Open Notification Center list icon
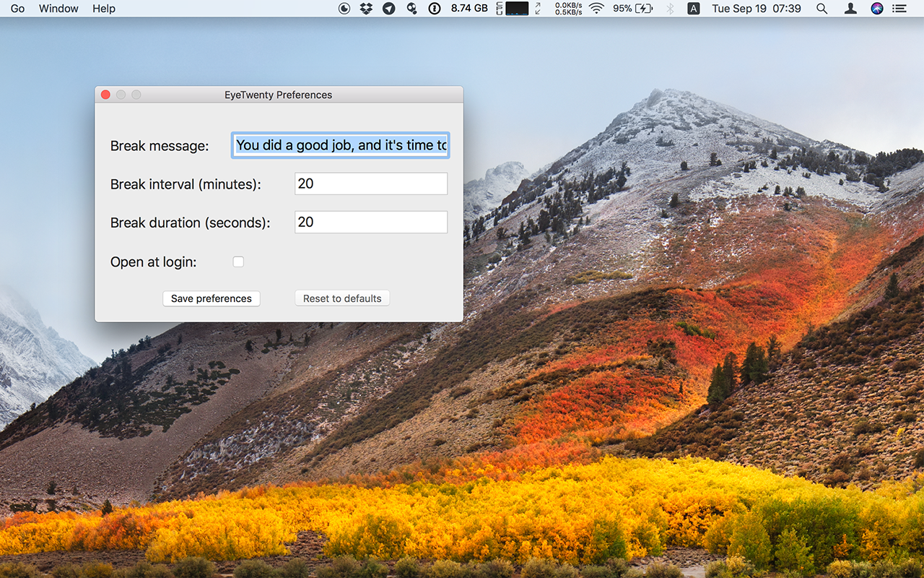Viewport: 924px width, 578px height. (899, 9)
